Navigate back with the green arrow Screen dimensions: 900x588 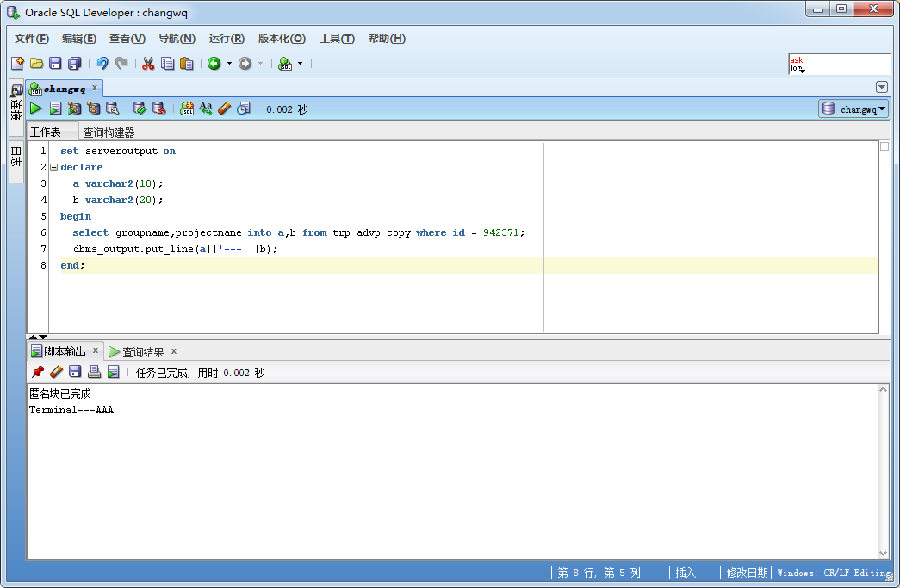(x=214, y=63)
